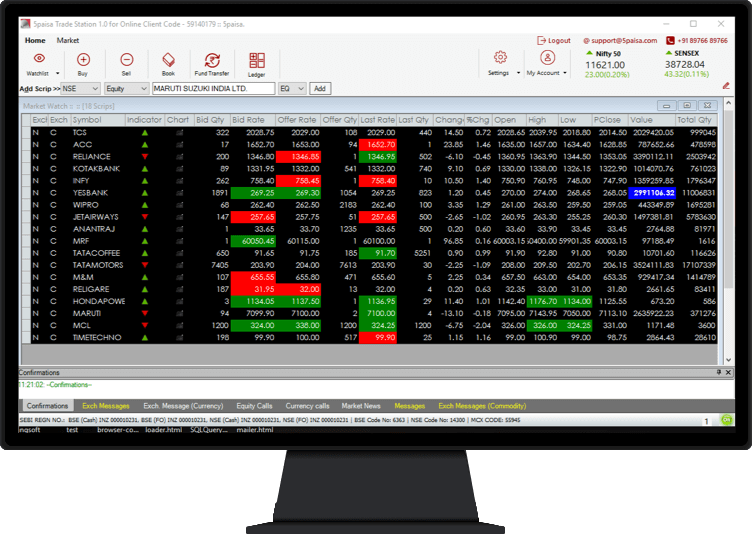Open chart icon for INFY row
The width and height of the screenshot is (752, 534).
179,181
